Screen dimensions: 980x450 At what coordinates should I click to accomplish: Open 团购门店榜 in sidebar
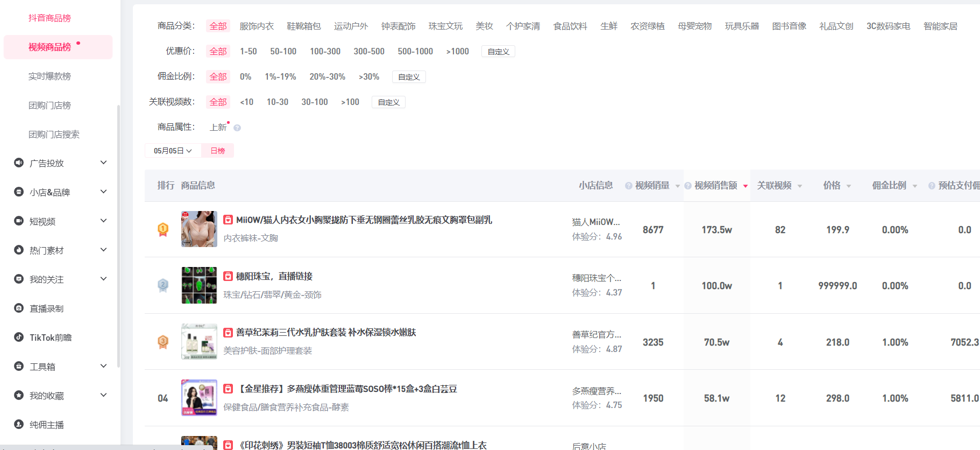point(49,105)
